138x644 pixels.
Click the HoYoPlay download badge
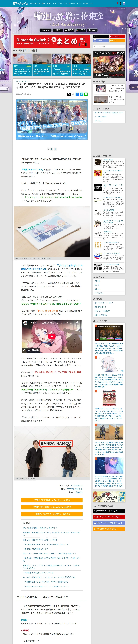tap(58, 30)
